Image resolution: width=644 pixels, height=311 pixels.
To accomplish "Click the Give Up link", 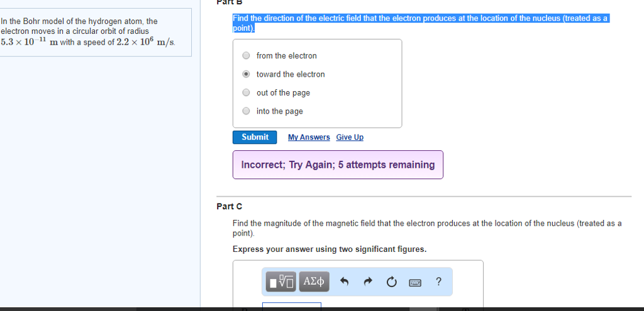I will pos(350,138).
